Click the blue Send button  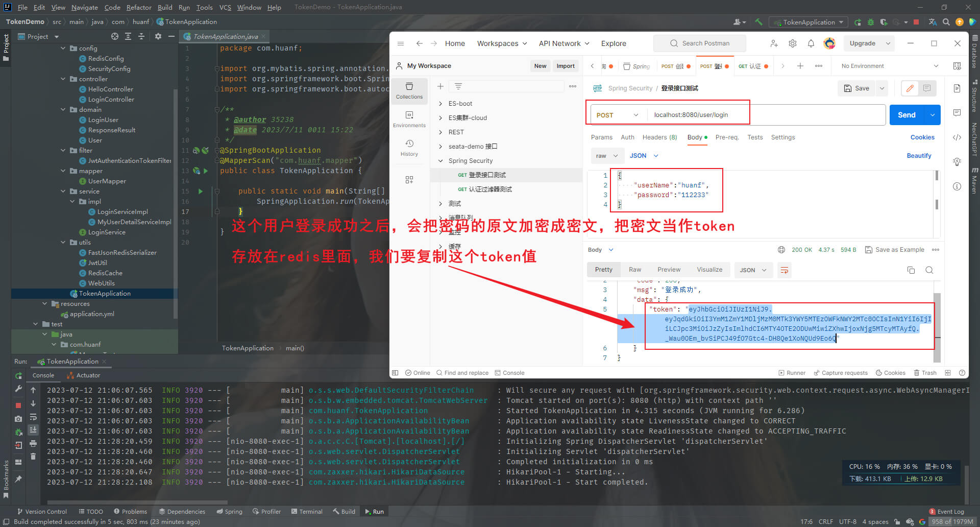[x=907, y=115]
